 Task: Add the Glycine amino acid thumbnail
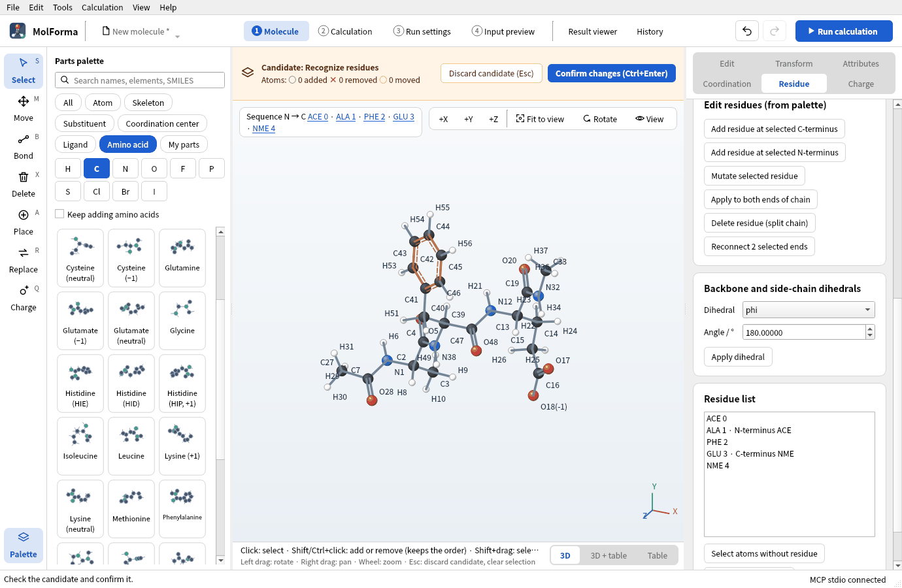(182, 321)
